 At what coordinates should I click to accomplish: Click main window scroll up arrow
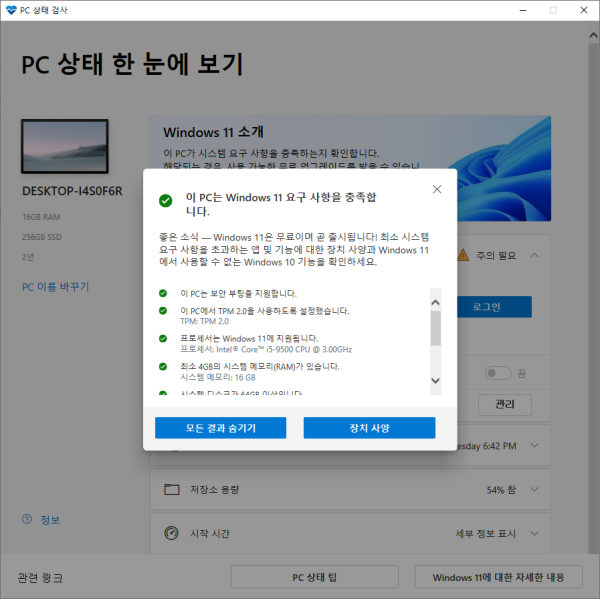coord(593,35)
